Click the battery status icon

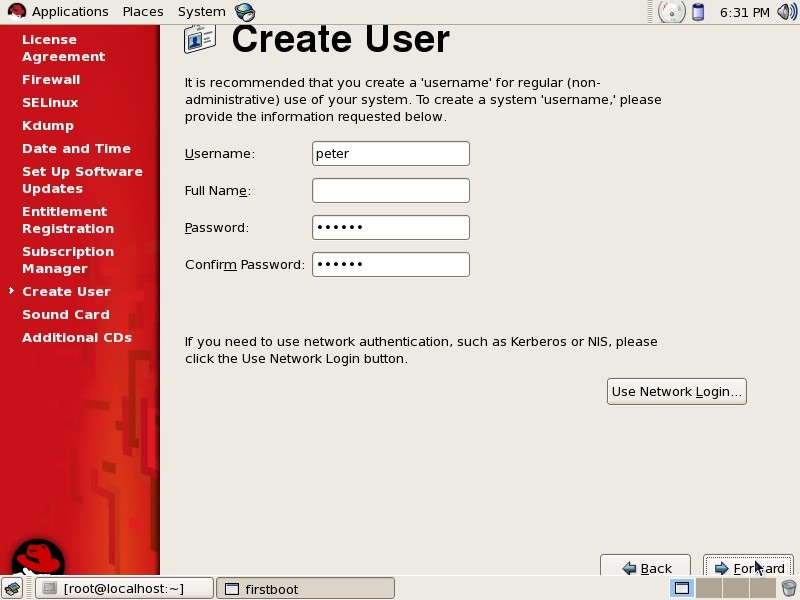point(698,12)
